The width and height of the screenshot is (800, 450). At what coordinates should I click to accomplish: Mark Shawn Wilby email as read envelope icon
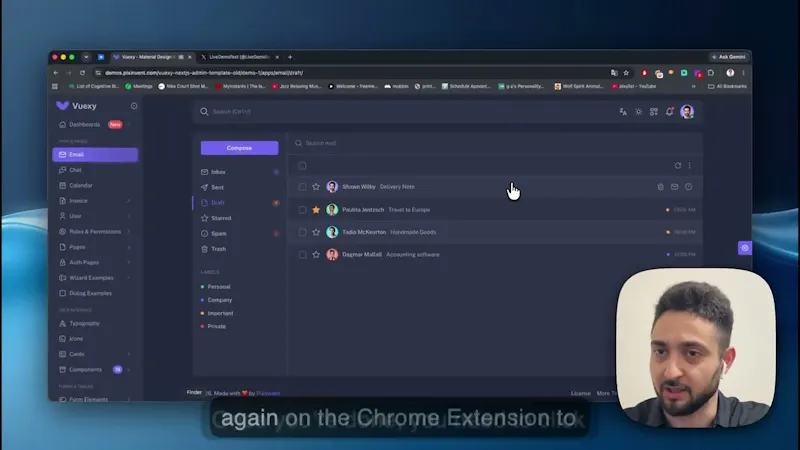point(674,187)
